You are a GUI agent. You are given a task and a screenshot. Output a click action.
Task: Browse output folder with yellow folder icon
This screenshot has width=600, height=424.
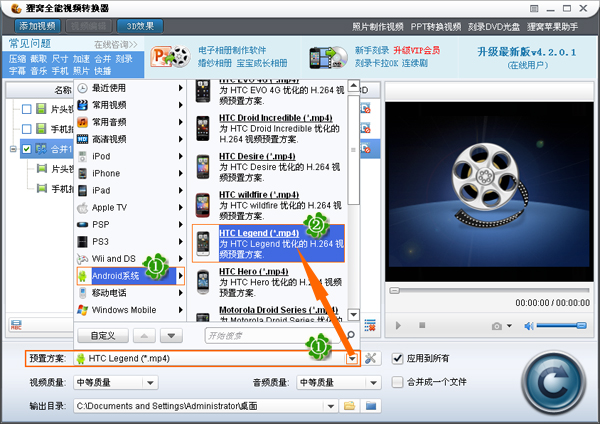coord(349,406)
